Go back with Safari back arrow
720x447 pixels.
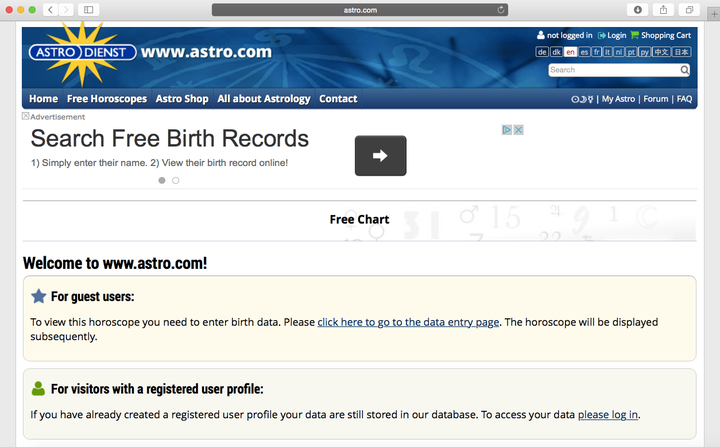click(51, 10)
